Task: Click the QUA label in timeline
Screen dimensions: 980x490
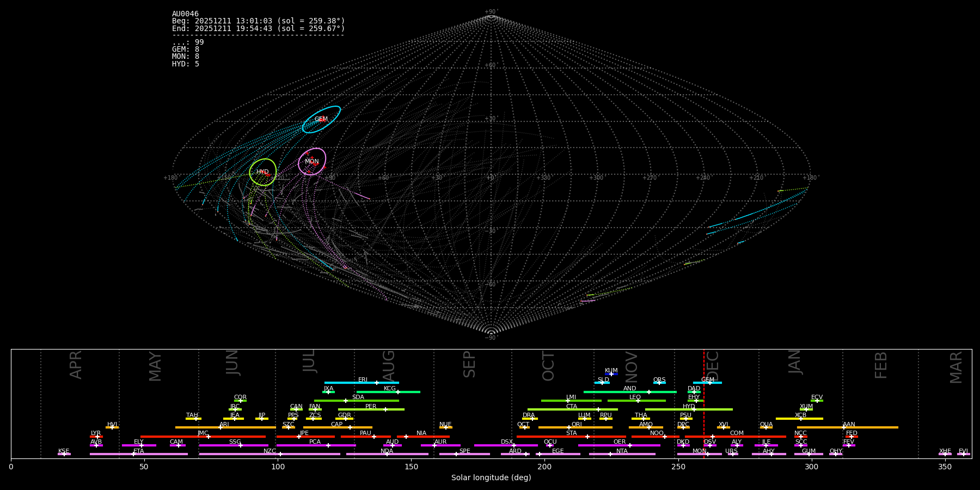Action: (x=766, y=425)
